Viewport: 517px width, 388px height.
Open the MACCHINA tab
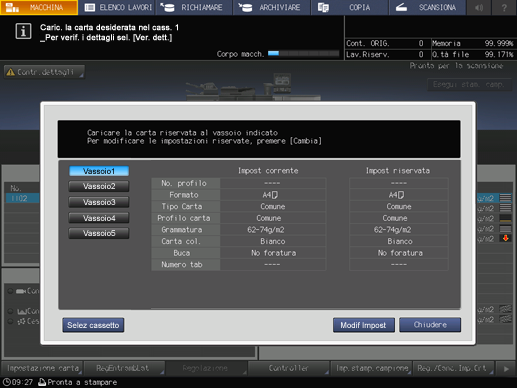coord(39,7)
